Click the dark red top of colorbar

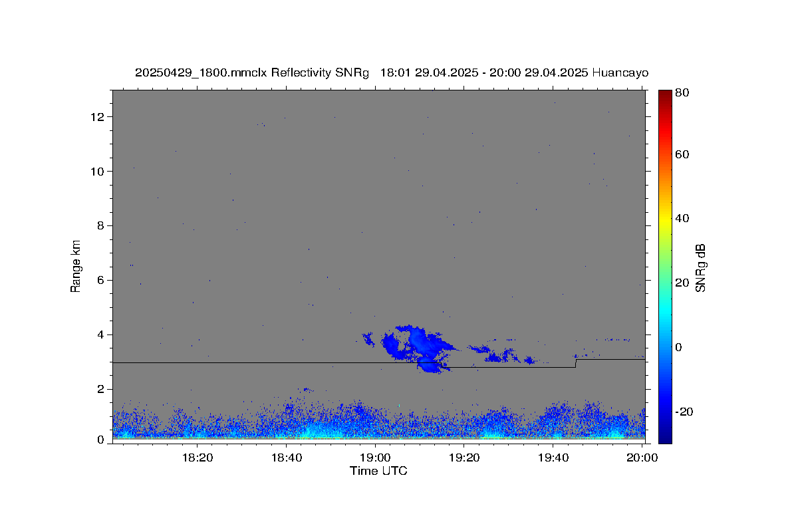[665, 94]
